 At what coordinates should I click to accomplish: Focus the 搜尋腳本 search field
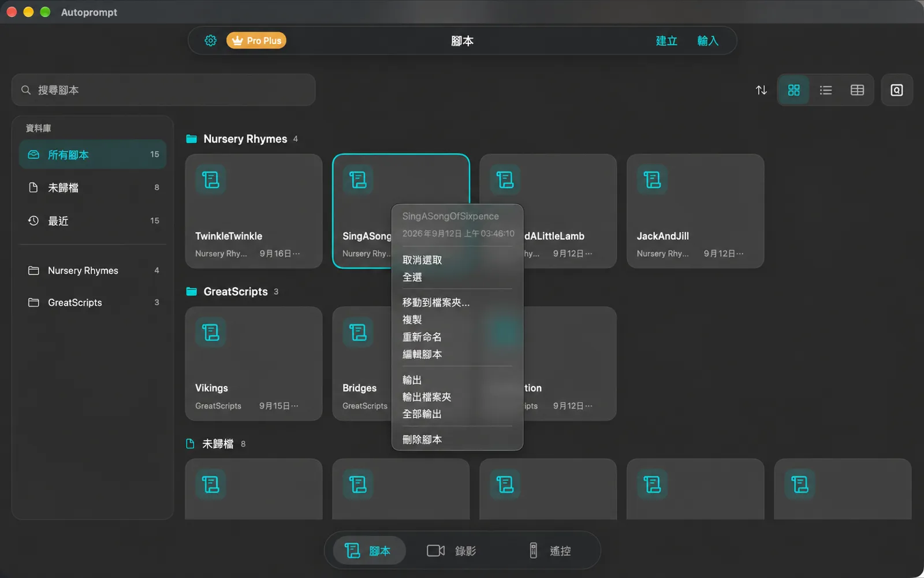[x=163, y=90]
